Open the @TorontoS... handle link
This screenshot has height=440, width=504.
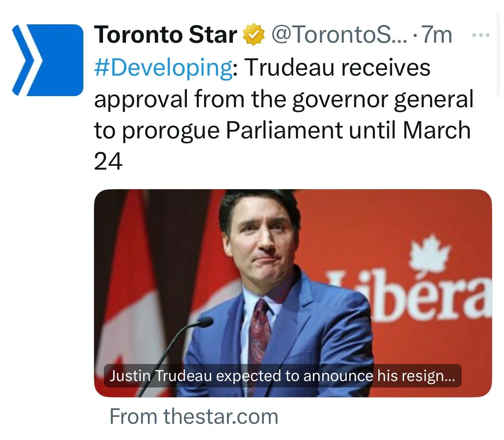[340, 35]
